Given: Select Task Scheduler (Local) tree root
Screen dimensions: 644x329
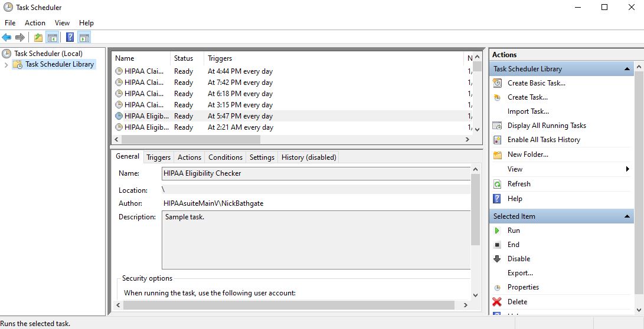Looking at the screenshot, I should coord(48,53).
